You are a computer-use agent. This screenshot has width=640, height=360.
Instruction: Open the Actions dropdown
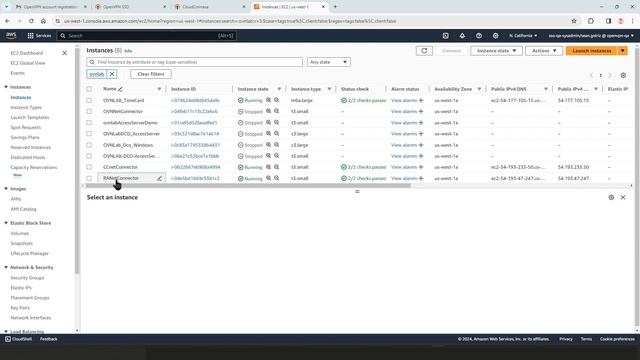pyautogui.click(x=544, y=51)
